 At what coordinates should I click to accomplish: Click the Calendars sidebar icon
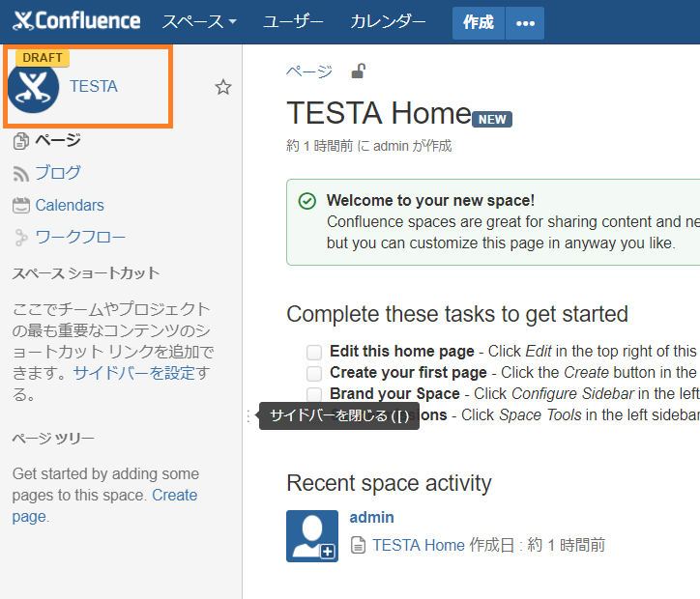pos(21,206)
